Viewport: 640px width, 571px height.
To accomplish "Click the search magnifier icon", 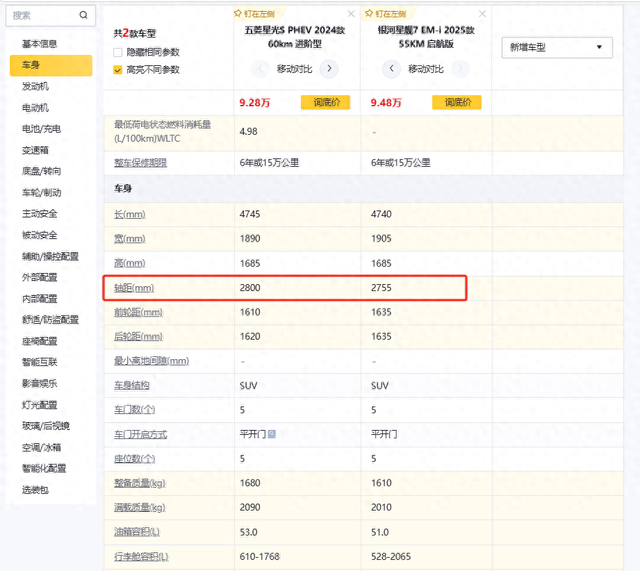I will tap(84, 15).
